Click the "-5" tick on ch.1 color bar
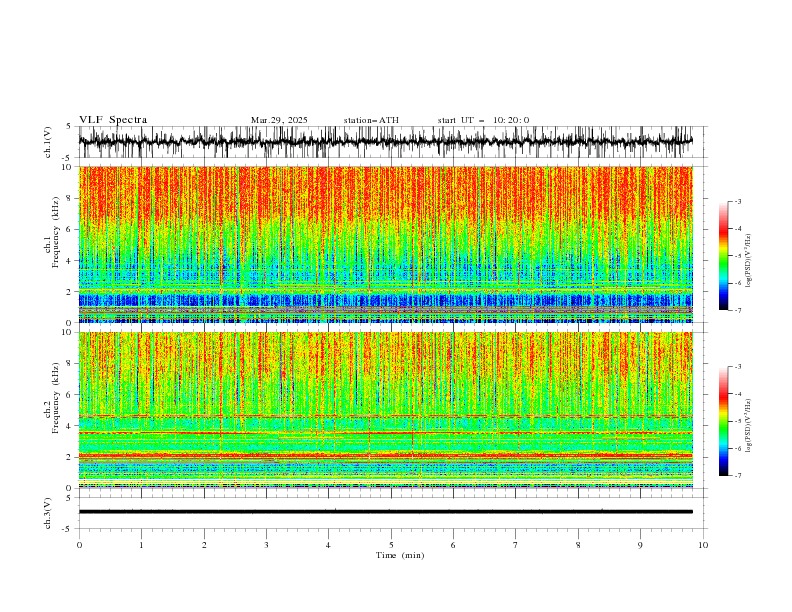Image resolution: width=792 pixels, height=612 pixels. [x=737, y=256]
